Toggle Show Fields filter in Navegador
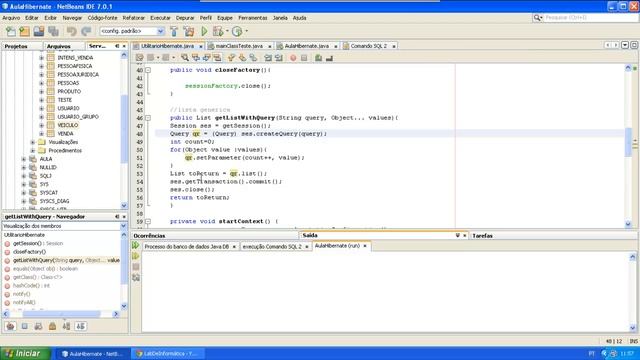640x360 pixels. 24,326
